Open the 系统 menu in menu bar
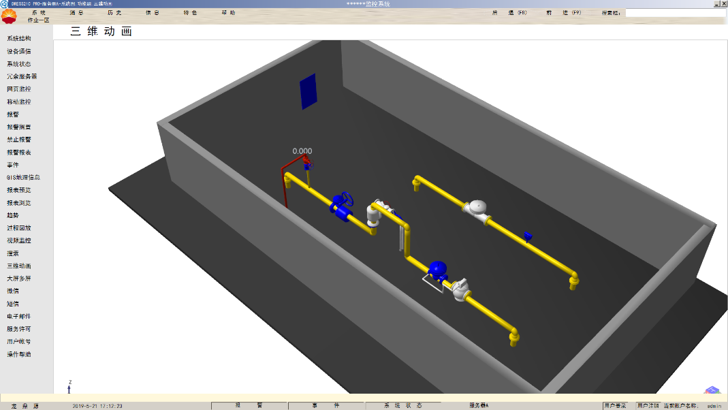The height and width of the screenshot is (410, 728). [x=38, y=13]
